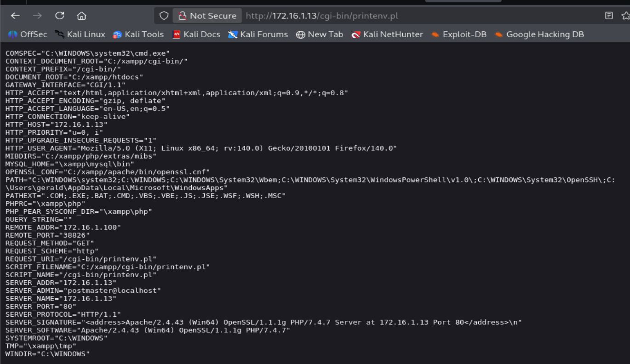630x364 pixels.
Task: Open the browser home page
Action: [x=81, y=16]
